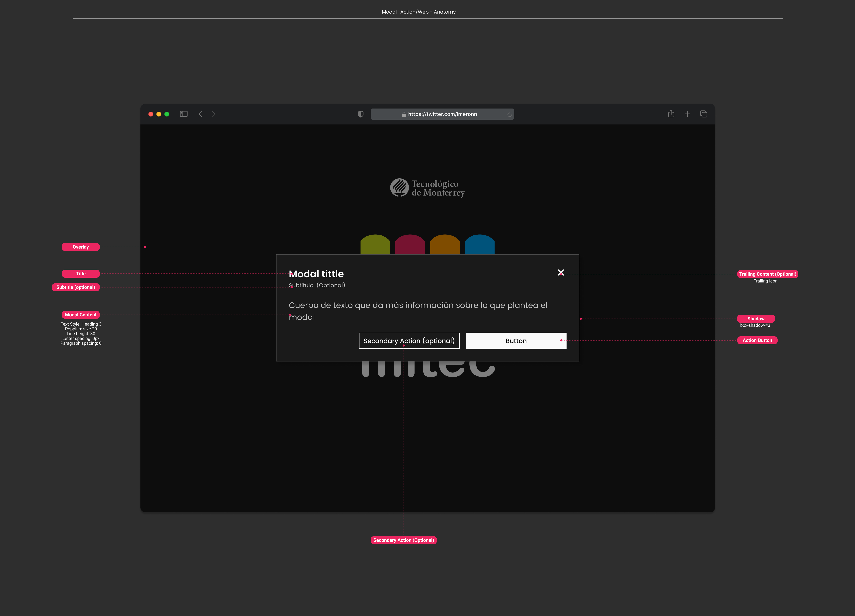The image size is (855, 616).
Task: Select the Modal Content annotation label
Action: [81, 315]
